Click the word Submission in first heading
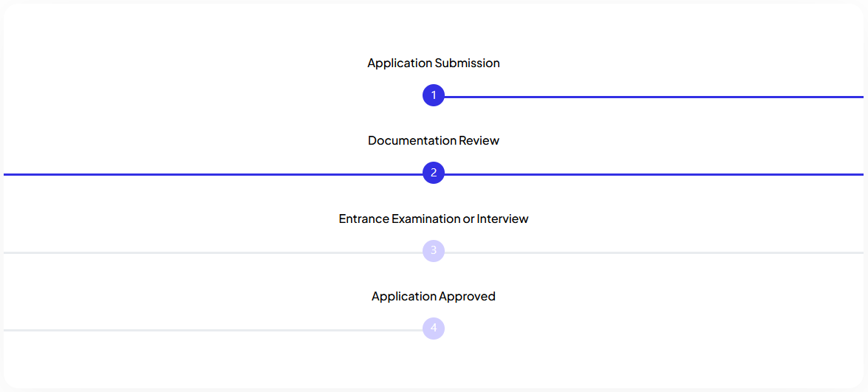The image size is (868, 392). point(467,63)
